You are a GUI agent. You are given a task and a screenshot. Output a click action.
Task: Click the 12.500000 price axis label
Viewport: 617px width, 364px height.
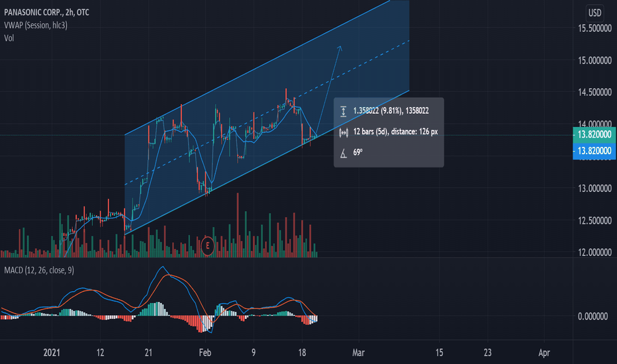click(x=594, y=220)
